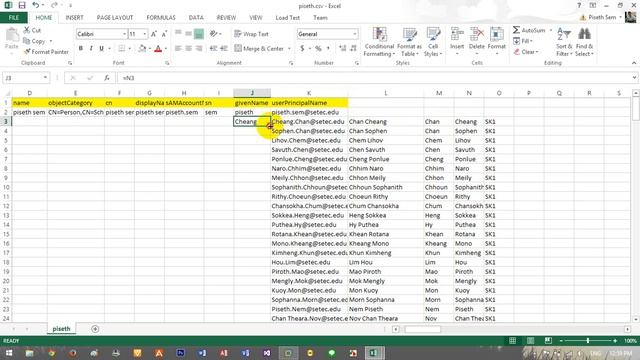The image size is (640, 360).
Task: Switch to the REVIEW tab
Action: pyautogui.click(x=226, y=18)
